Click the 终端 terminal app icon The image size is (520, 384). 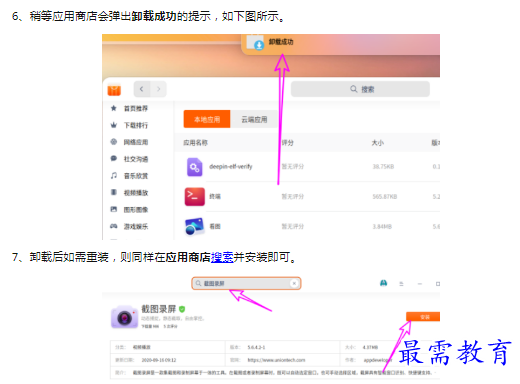pos(195,197)
